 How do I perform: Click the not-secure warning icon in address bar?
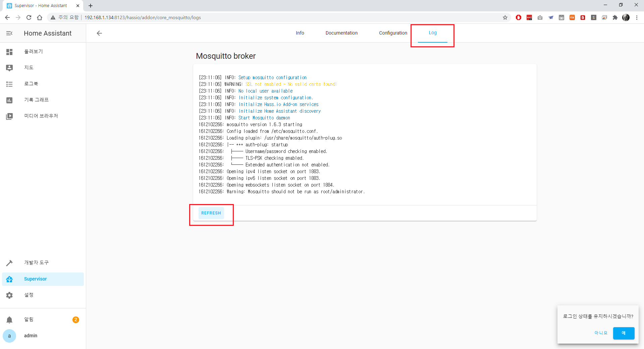point(53,17)
